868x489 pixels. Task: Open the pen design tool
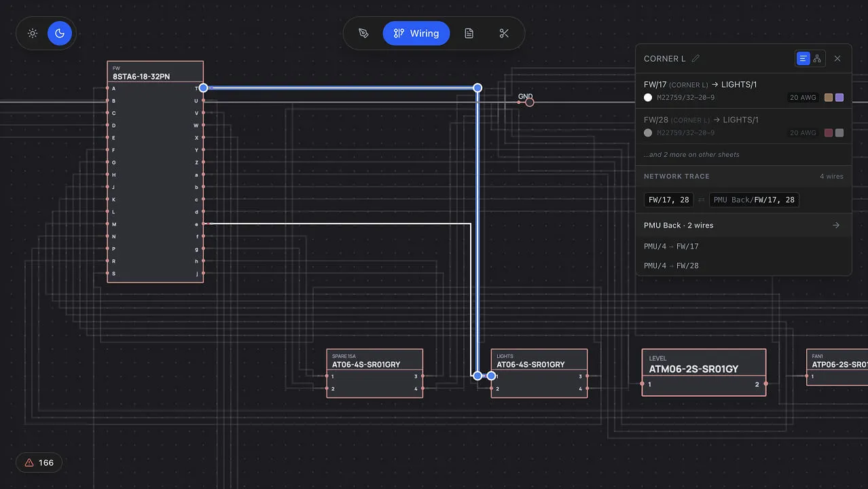tap(363, 33)
